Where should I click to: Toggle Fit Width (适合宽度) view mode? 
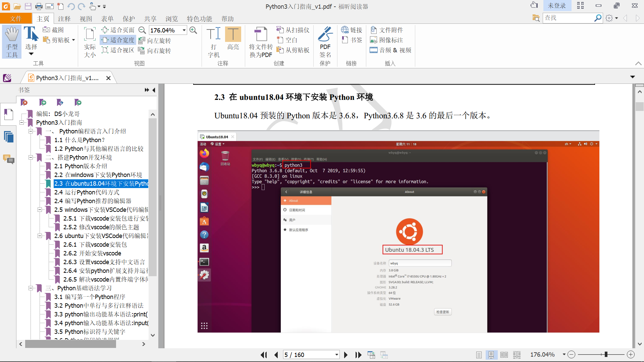[x=118, y=40]
